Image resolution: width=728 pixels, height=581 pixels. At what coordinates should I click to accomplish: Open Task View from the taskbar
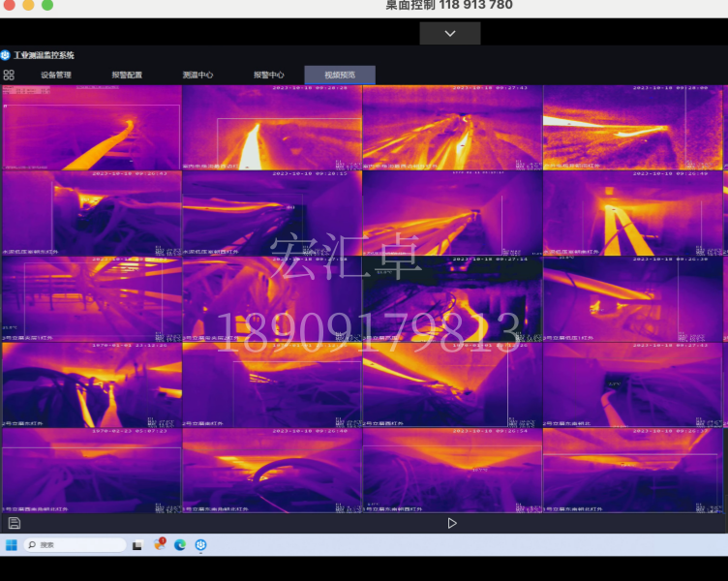click(136, 545)
